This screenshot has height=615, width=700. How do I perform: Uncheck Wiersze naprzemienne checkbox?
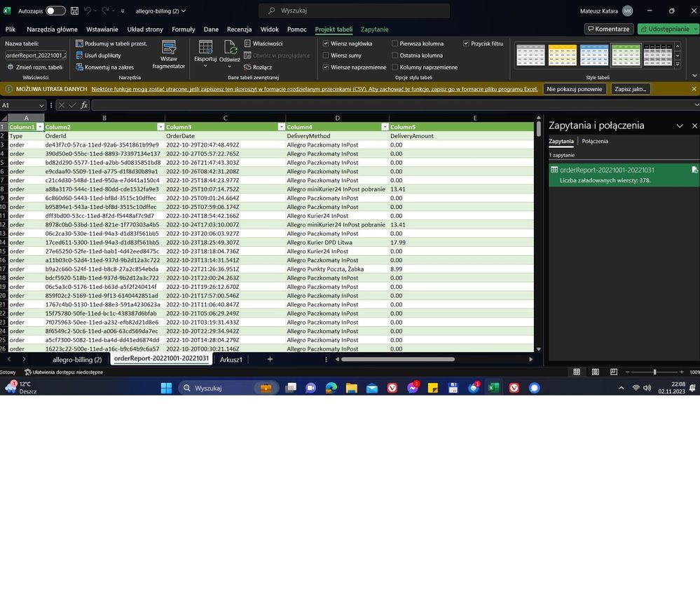[x=326, y=67]
